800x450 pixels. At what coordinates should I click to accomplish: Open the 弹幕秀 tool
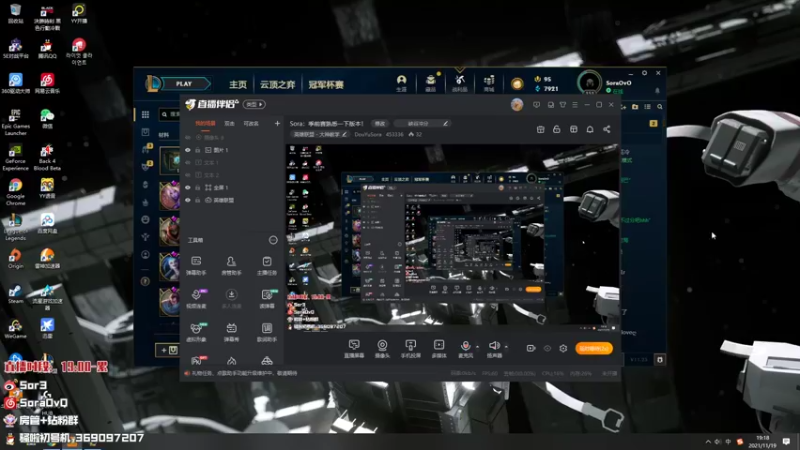pyautogui.click(x=231, y=332)
